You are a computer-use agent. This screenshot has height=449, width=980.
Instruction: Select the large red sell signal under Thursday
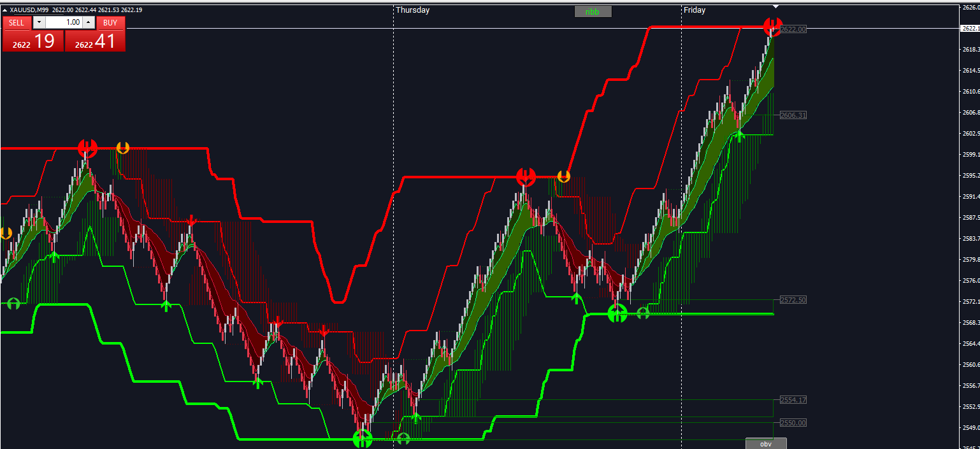click(526, 176)
